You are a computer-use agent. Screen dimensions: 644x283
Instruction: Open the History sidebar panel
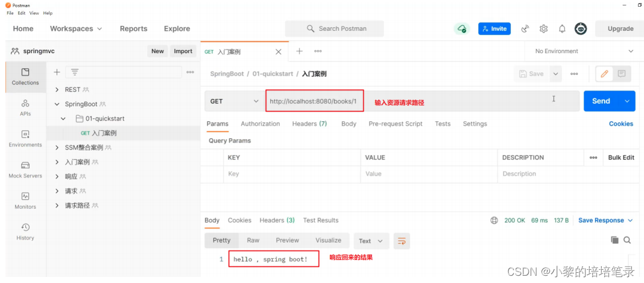[25, 232]
